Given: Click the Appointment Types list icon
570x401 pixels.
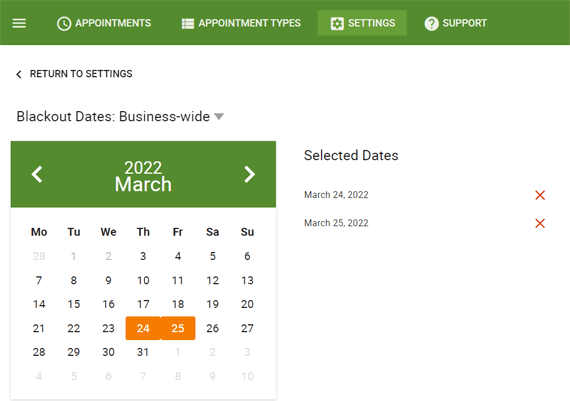Looking at the screenshot, I should click(188, 24).
